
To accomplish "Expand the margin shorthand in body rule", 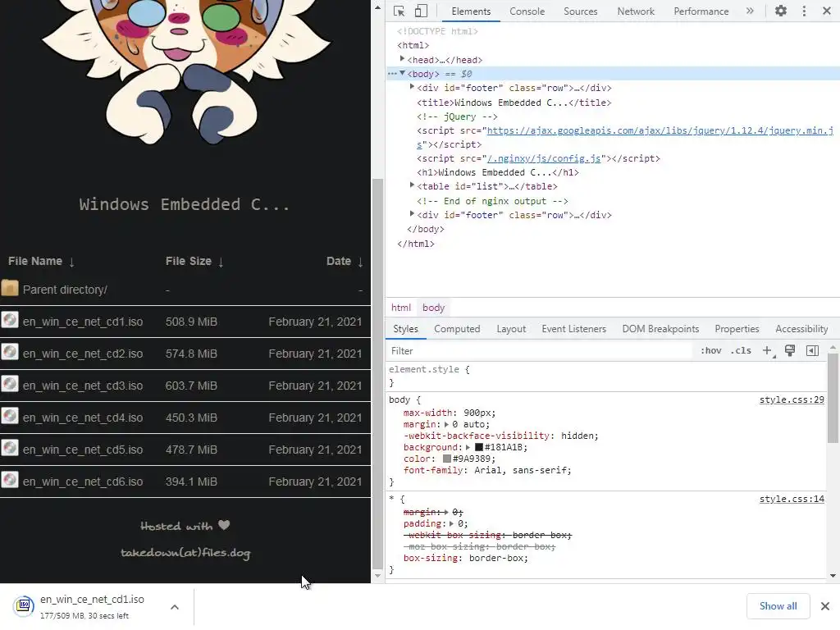I will click(447, 424).
